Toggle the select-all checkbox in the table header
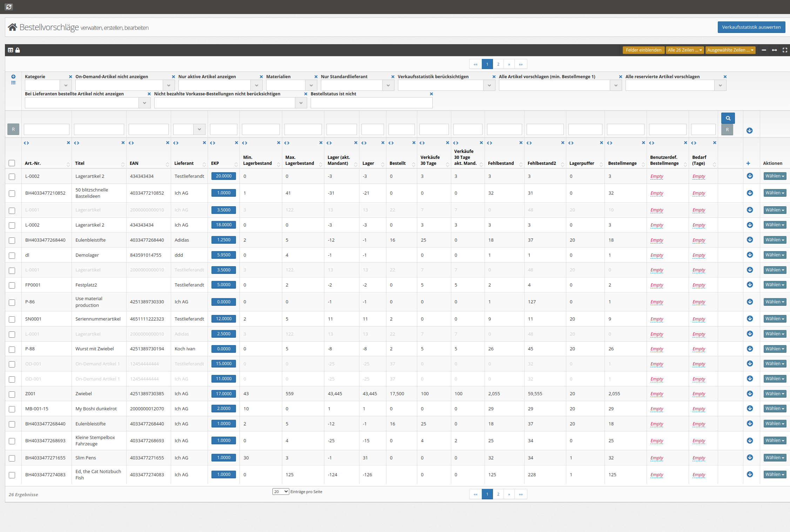 click(x=12, y=163)
